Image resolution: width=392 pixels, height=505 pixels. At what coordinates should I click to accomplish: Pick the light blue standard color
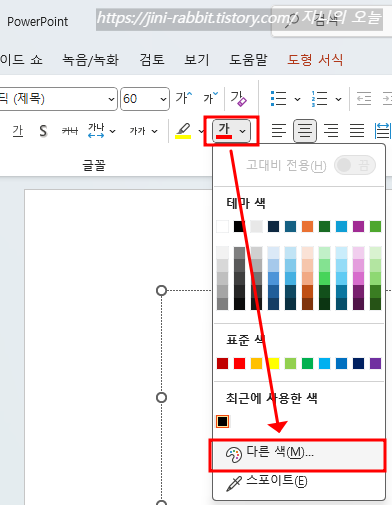point(324,363)
